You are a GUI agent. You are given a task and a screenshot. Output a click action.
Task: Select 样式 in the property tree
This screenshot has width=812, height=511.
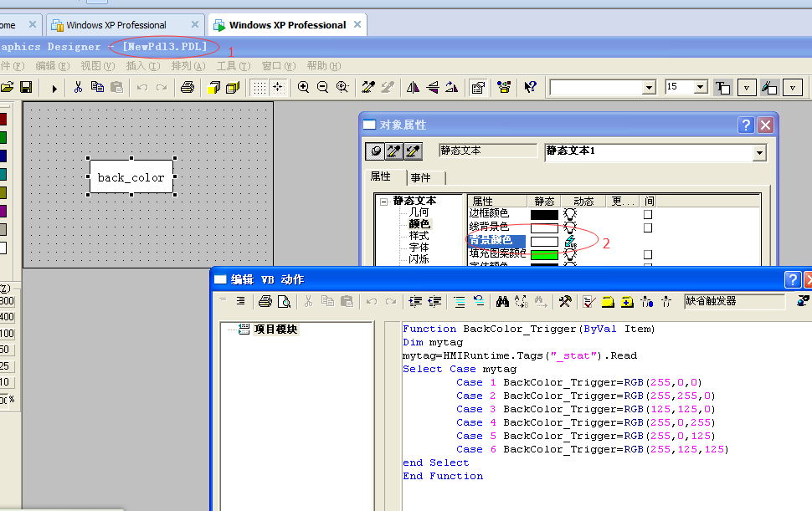[x=419, y=236]
